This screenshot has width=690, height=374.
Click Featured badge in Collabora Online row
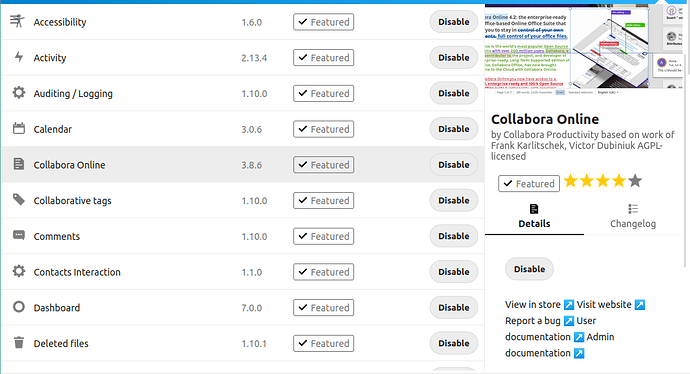(x=323, y=165)
